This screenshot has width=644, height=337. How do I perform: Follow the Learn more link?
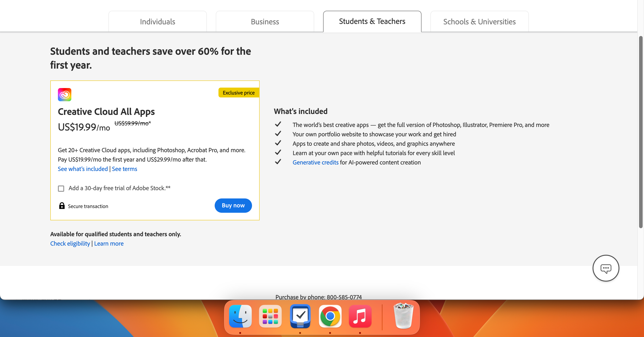(109, 244)
